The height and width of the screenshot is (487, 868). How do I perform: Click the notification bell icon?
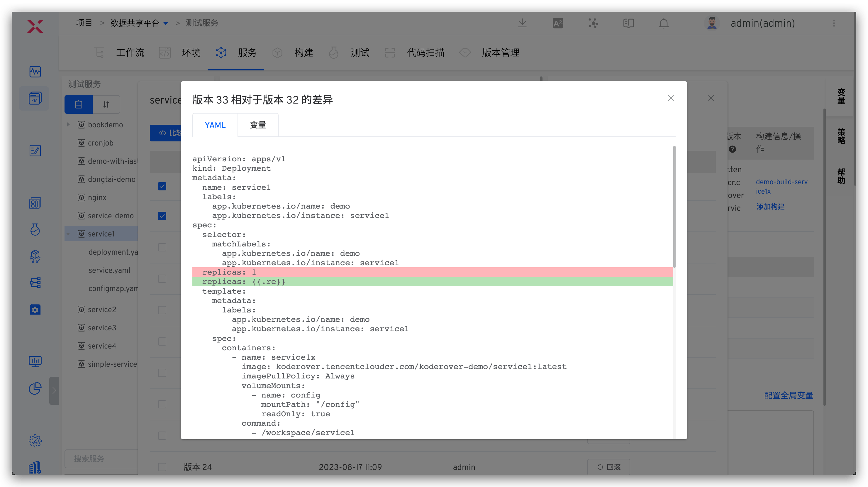(x=664, y=23)
